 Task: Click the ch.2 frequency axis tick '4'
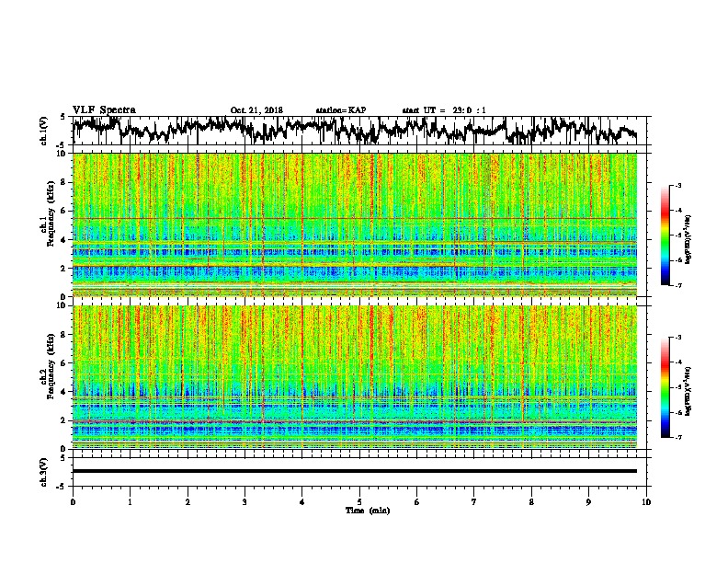[64, 392]
